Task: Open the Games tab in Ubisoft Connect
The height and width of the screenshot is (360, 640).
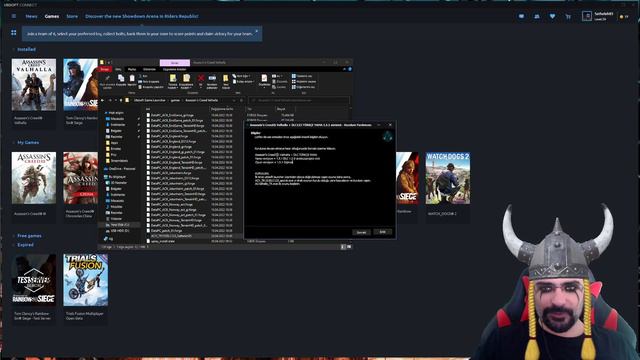Action: 52,16
